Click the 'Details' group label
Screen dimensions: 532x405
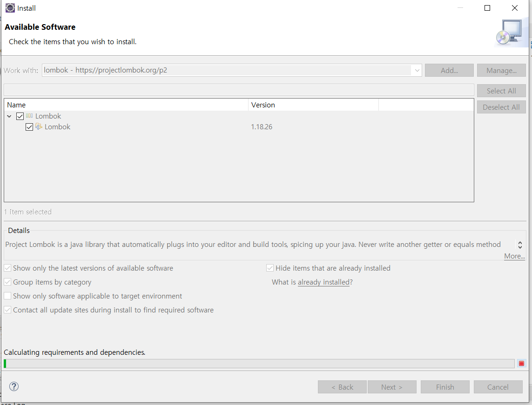point(19,231)
